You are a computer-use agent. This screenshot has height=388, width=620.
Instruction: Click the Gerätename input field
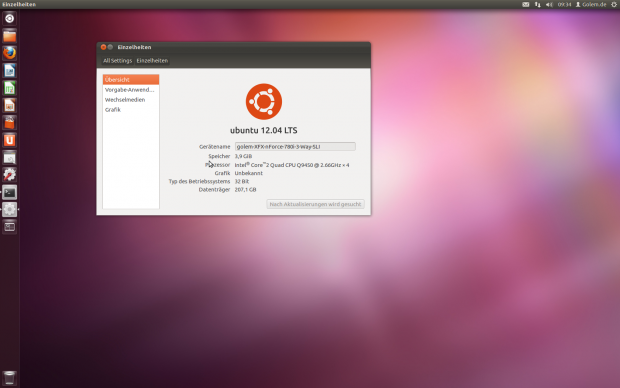pyautogui.click(x=295, y=146)
